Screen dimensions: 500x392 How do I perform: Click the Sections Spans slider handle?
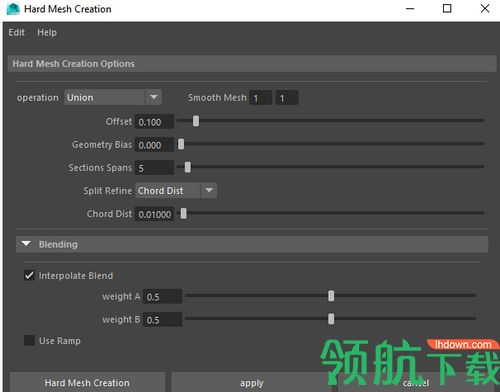click(188, 167)
